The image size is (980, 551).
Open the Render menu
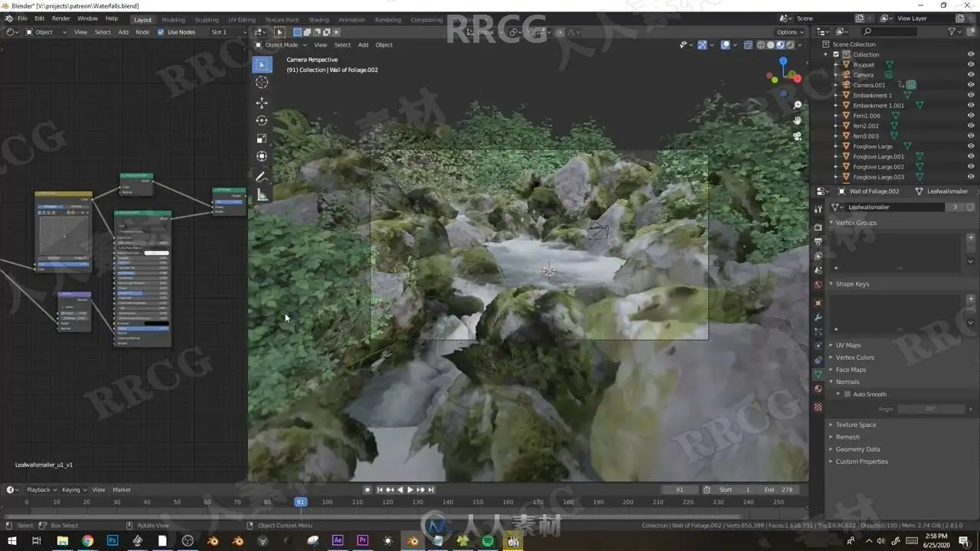pyautogui.click(x=60, y=18)
